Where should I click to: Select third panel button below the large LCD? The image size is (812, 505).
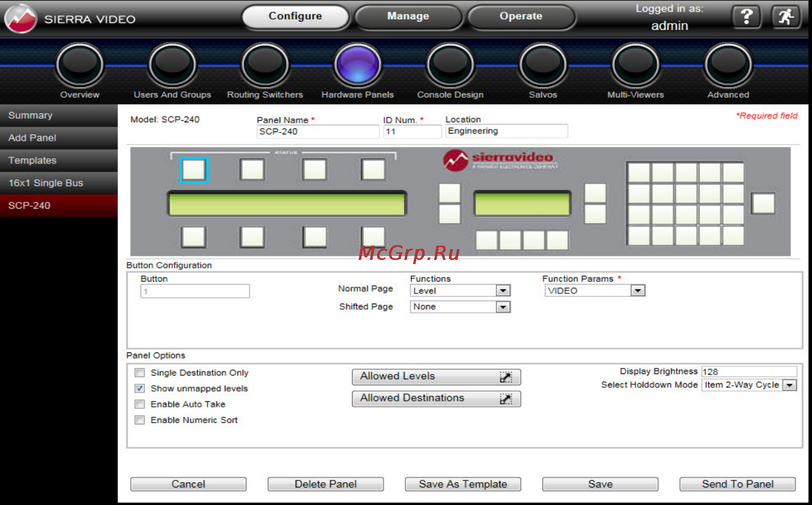pos(315,237)
